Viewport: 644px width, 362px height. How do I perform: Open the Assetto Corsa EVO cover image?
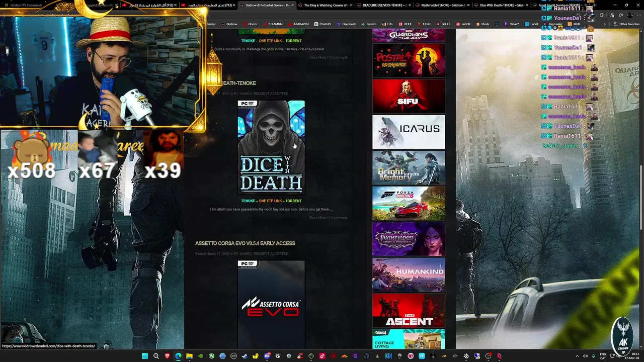[271, 304]
